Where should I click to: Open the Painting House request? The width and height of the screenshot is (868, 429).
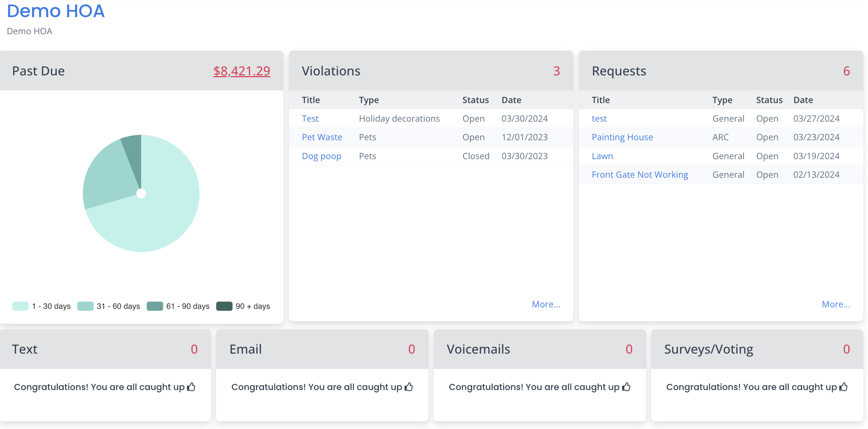tap(622, 137)
